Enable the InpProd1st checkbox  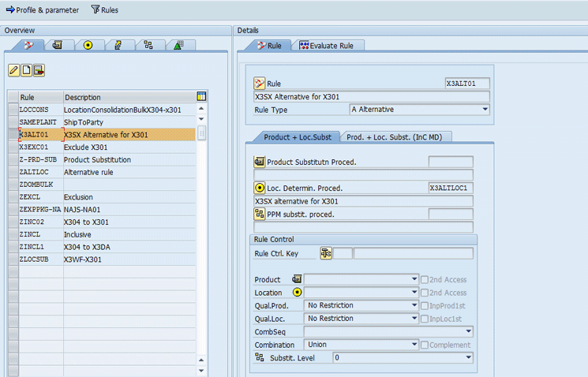[x=425, y=305]
